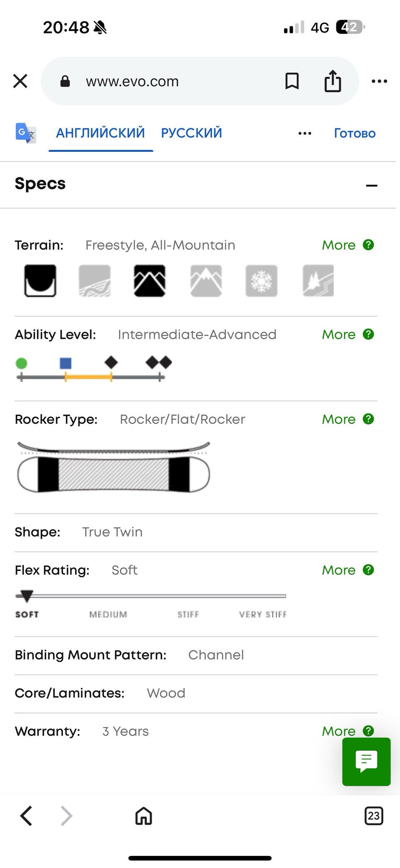Open the tab switcher showing 23 tabs
The height and width of the screenshot is (868, 400).
[373, 816]
